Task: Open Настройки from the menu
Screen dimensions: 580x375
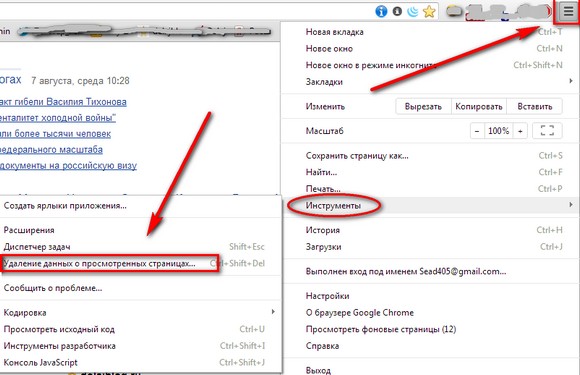Action: coord(431,296)
